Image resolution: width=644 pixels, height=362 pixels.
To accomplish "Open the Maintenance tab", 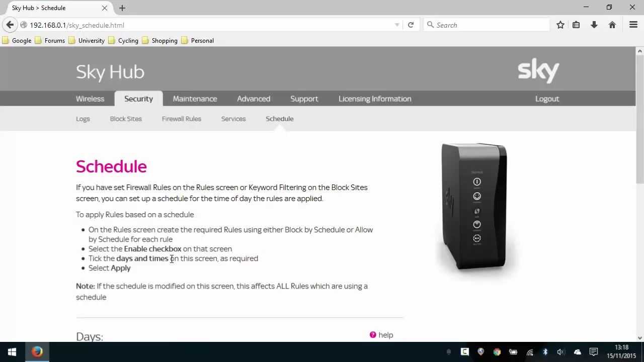I will click(195, 99).
